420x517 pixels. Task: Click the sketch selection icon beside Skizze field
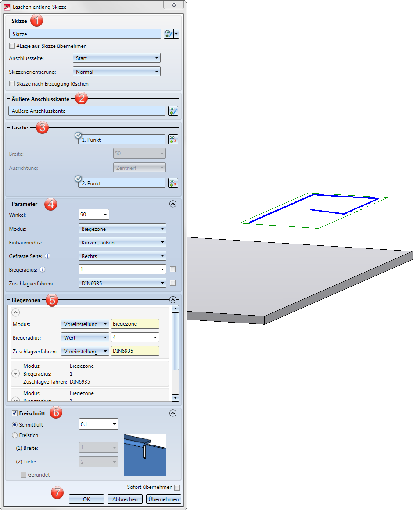tap(169, 34)
